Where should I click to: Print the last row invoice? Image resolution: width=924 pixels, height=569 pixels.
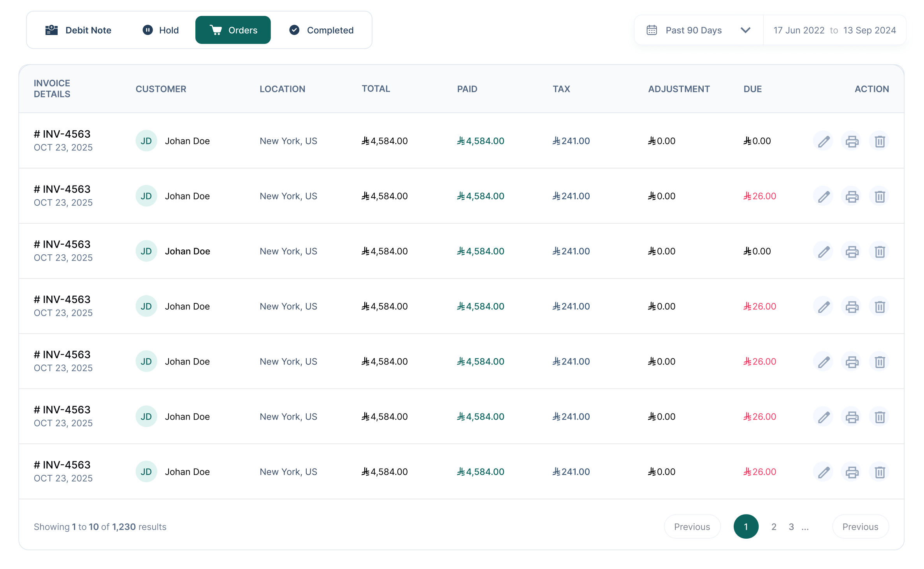coord(852,473)
